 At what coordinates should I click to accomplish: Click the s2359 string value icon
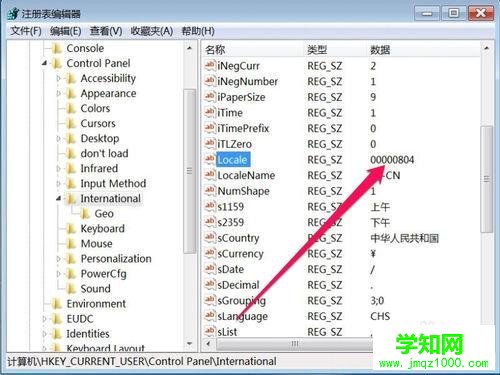click(209, 222)
